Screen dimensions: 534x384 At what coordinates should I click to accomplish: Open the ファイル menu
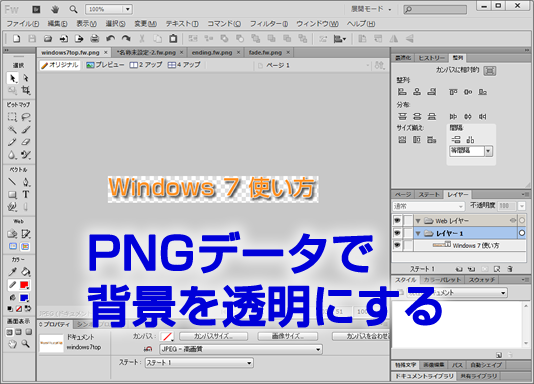23,24
